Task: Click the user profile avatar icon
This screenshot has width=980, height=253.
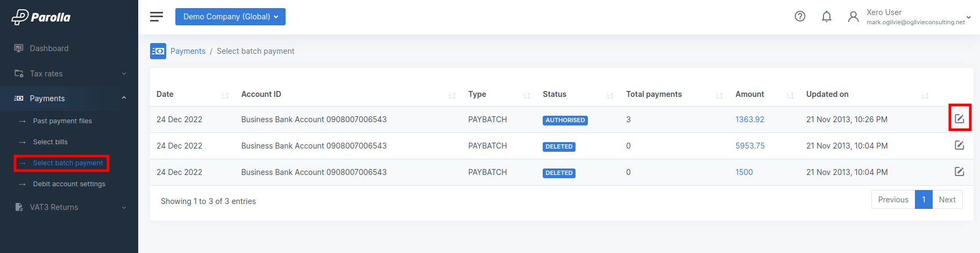Action: coord(853,17)
